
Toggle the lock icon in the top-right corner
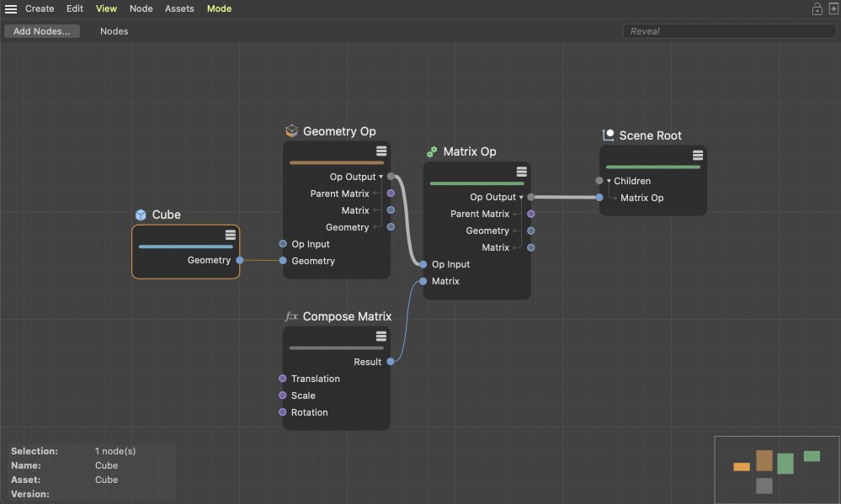point(817,9)
